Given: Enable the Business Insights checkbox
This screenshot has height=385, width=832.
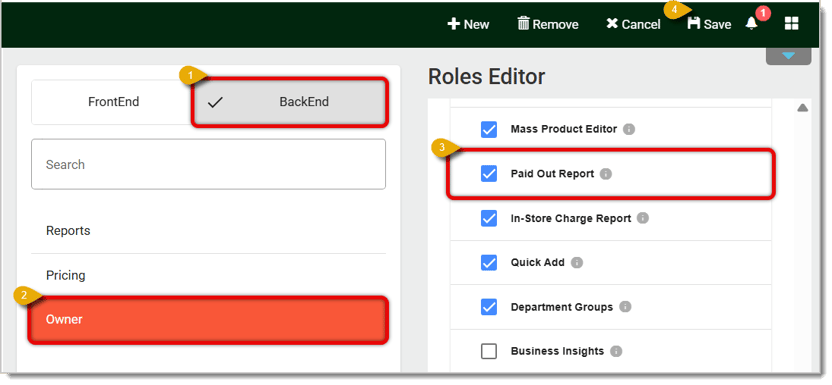Looking at the screenshot, I should (x=489, y=351).
